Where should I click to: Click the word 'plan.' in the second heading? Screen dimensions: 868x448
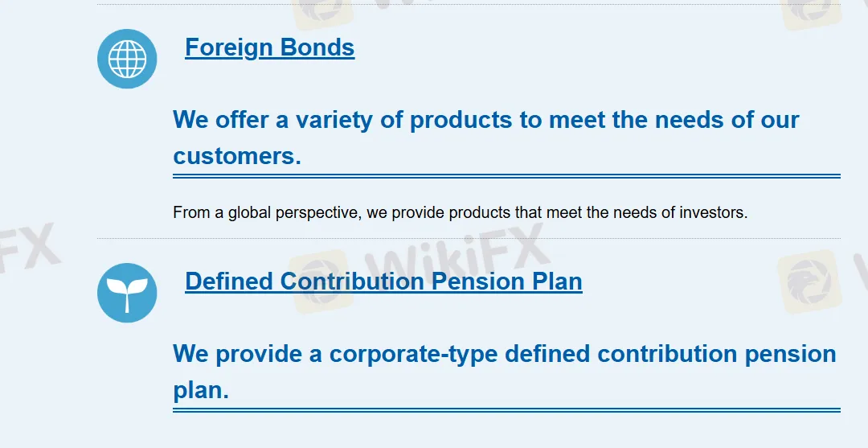point(201,390)
